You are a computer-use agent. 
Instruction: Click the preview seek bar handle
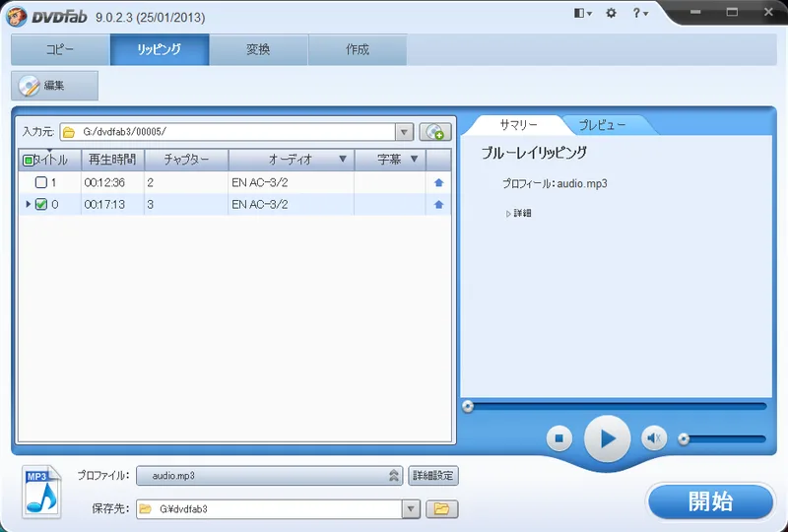[x=468, y=406]
